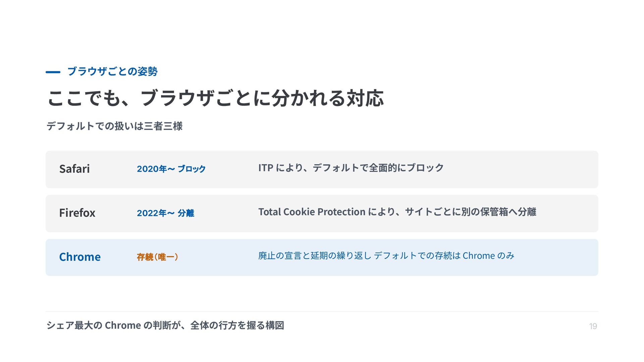Select the Firefox row background card
This screenshot has height=362, width=644.
[322, 214]
